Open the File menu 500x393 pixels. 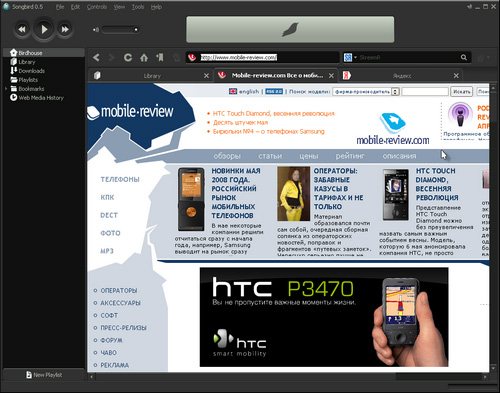pyautogui.click(x=60, y=7)
